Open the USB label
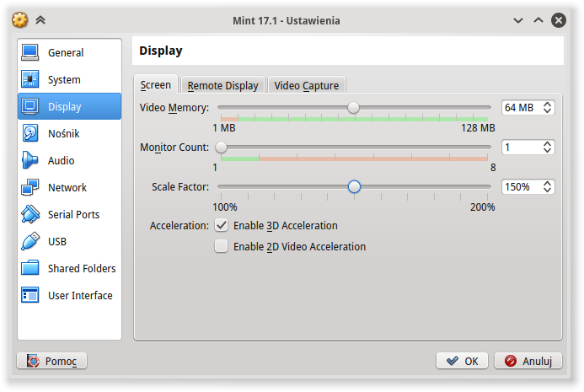The image size is (584, 392). click(x=57, y=242)
